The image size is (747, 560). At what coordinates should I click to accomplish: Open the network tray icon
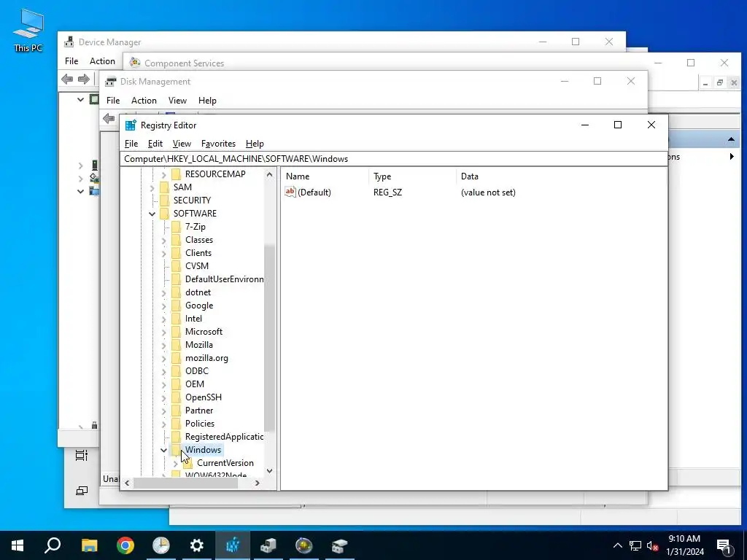point(635,545)
